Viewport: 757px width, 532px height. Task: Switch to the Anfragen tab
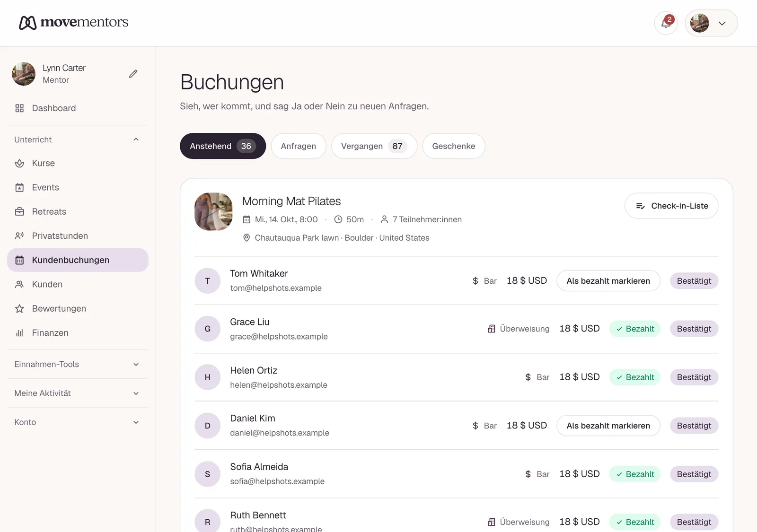(299, 146)
